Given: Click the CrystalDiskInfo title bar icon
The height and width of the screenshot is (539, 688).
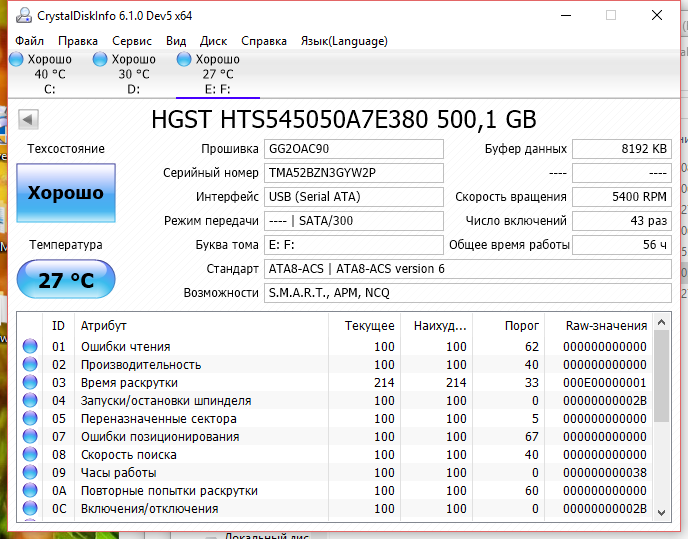Looking at the screenshot, I should [x=24, y=16].
